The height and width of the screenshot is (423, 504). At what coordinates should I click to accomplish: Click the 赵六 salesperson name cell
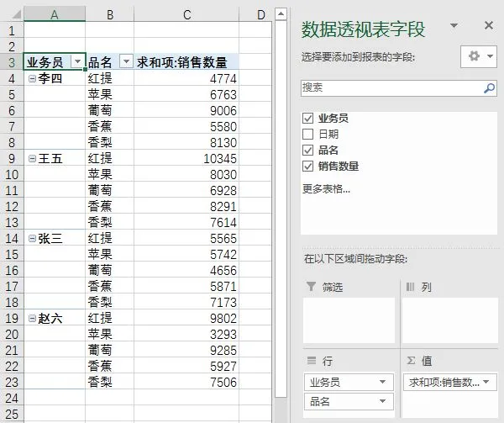[55, 318]
